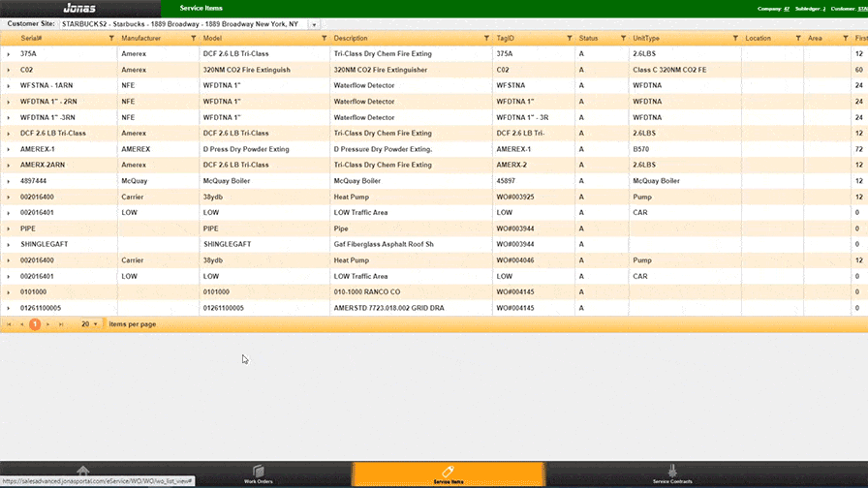Open filter for UnitType column

coord(735,38)
